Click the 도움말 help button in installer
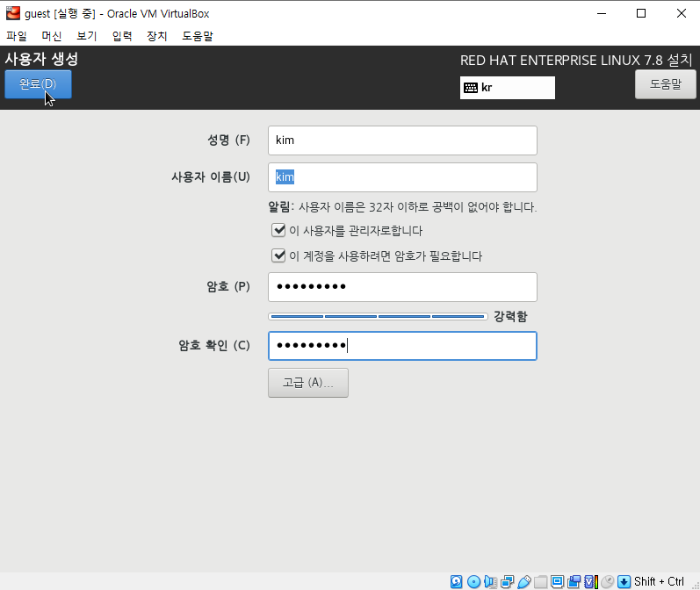The image size is (700, 590). tap(665, 84)
